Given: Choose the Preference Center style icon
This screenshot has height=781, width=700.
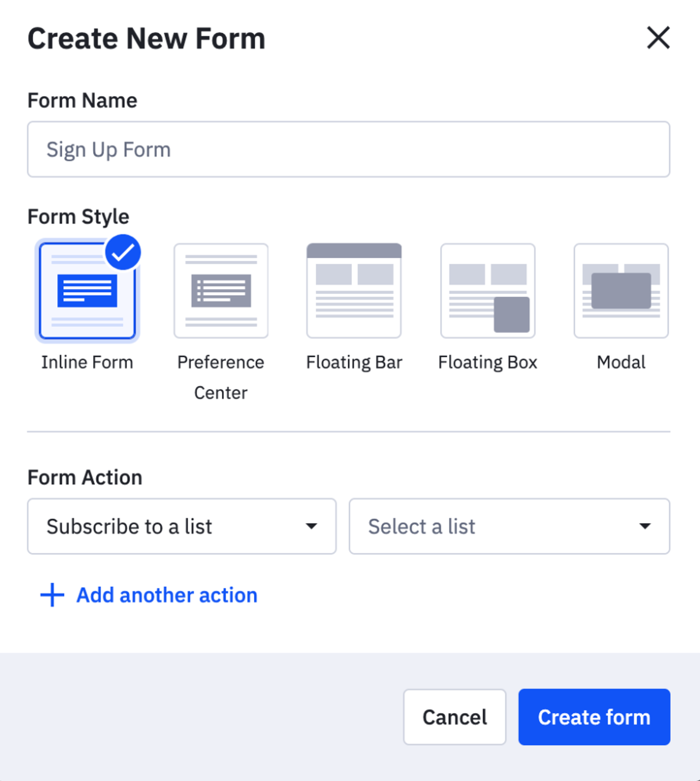Looking at the screenshot, I should (x=221, y=291).
